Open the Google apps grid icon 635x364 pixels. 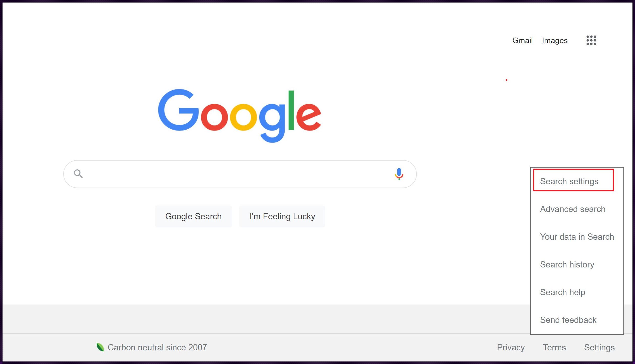[x=592, y=40]
